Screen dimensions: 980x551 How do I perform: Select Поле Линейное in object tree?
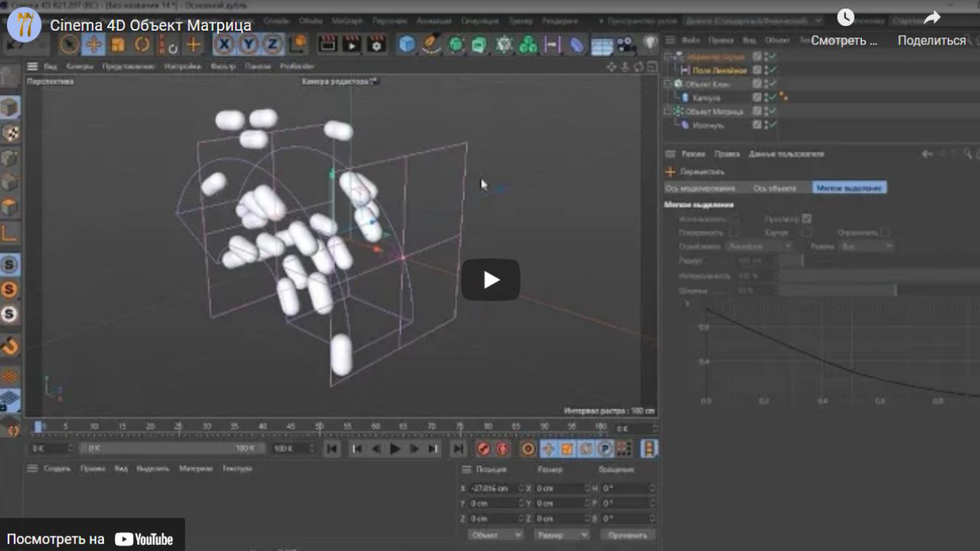pyautogui.click(x=719, y=70)
